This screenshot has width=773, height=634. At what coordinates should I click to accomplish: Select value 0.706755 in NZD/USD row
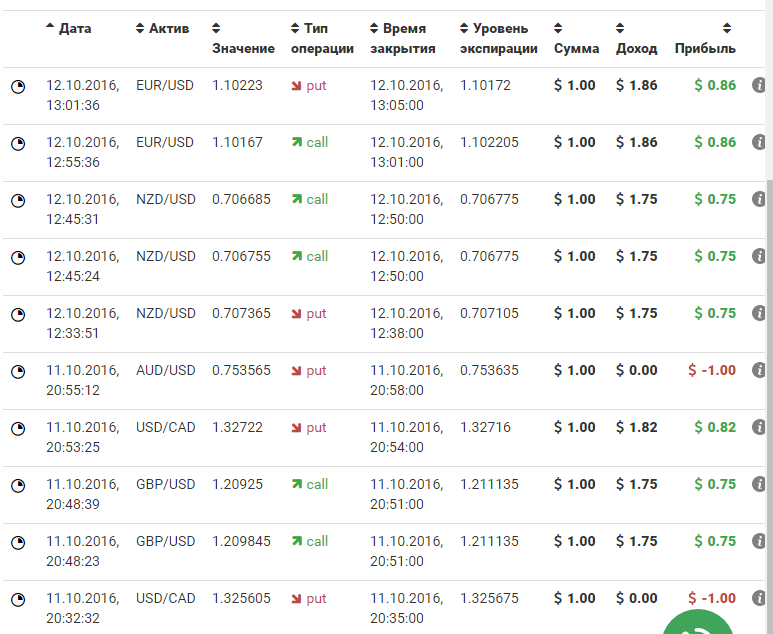pos(241,256)
